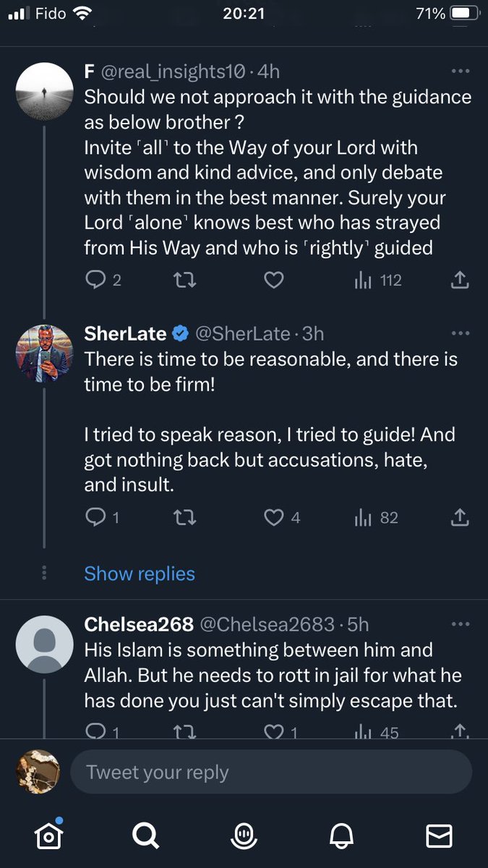
Task: Like Chelsea268's tweet
Action: [280, 731]
